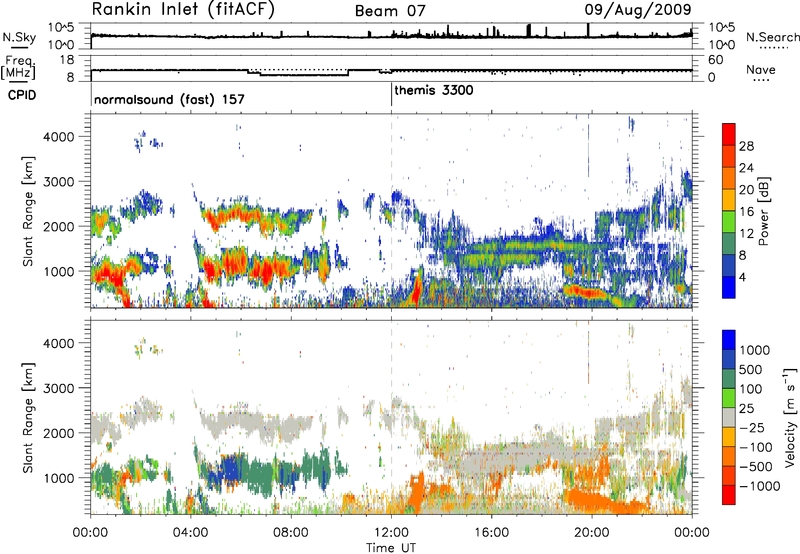800x554 pixels.
Task: Click the 'Rankin Inlet (fitACF)' title text
Action: click(x=183, y=9)
